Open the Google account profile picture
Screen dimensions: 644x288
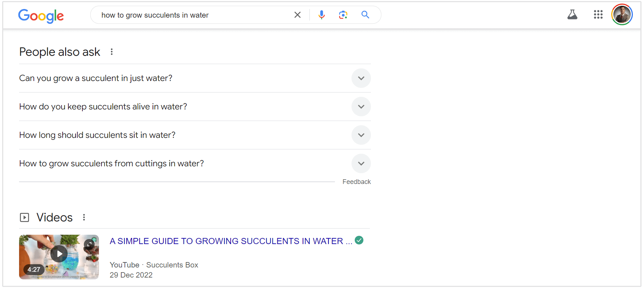click(622, 15)
